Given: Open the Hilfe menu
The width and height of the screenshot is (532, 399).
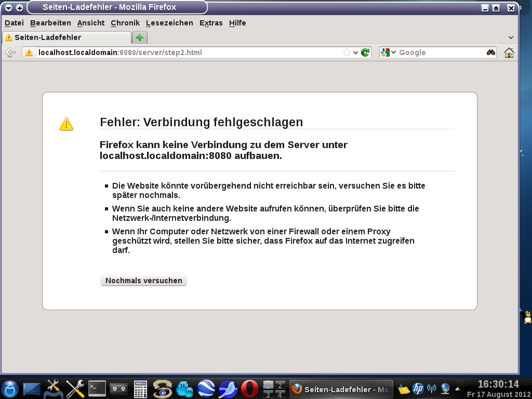Looking at the screenshot, I should 237,23.
